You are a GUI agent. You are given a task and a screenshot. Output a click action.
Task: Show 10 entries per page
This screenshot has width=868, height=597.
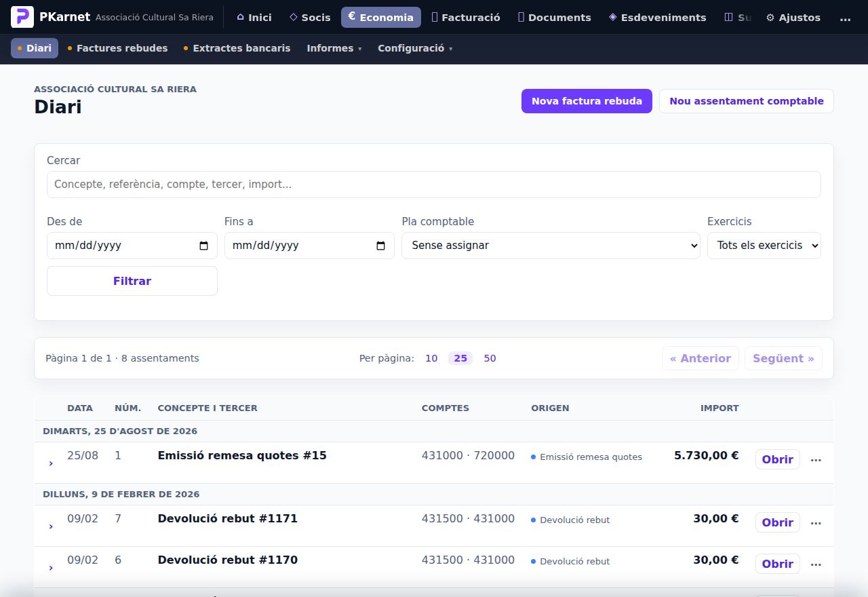(x=431, y=358)
